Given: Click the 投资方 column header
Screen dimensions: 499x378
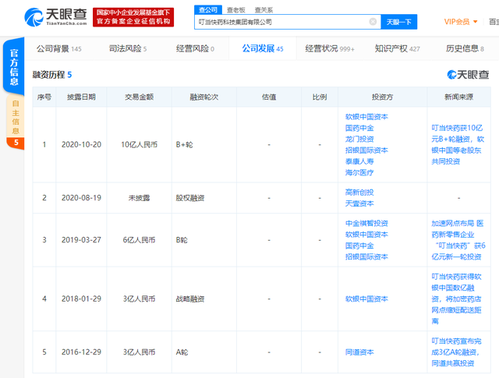Looking at the screenshot, I should [382, 97].
